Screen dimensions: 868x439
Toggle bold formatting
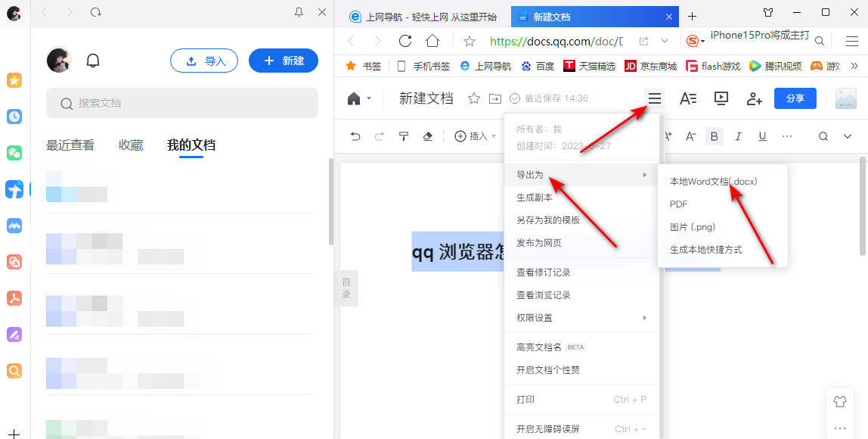click(714, 135)
